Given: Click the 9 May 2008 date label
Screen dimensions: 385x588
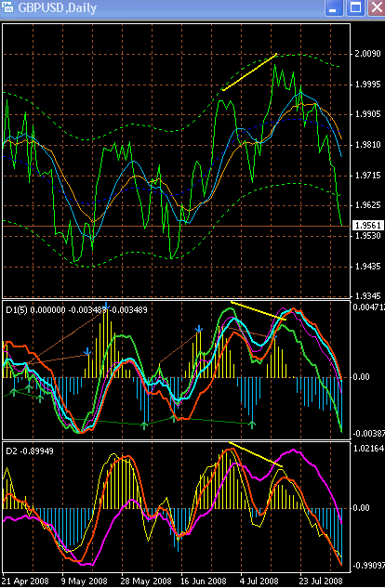Looking at the screenshot, I should (85, 581).
